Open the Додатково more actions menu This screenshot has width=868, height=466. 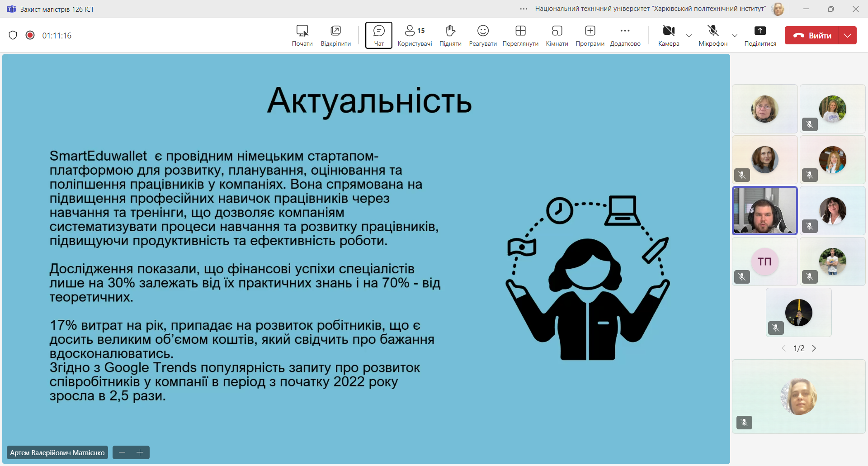tap(625, 35)
